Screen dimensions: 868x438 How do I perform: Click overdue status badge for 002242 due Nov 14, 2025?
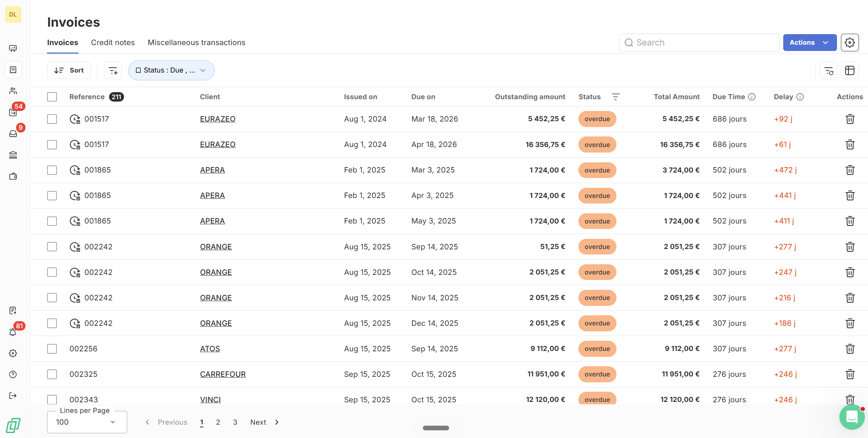[x=597, y=298]
